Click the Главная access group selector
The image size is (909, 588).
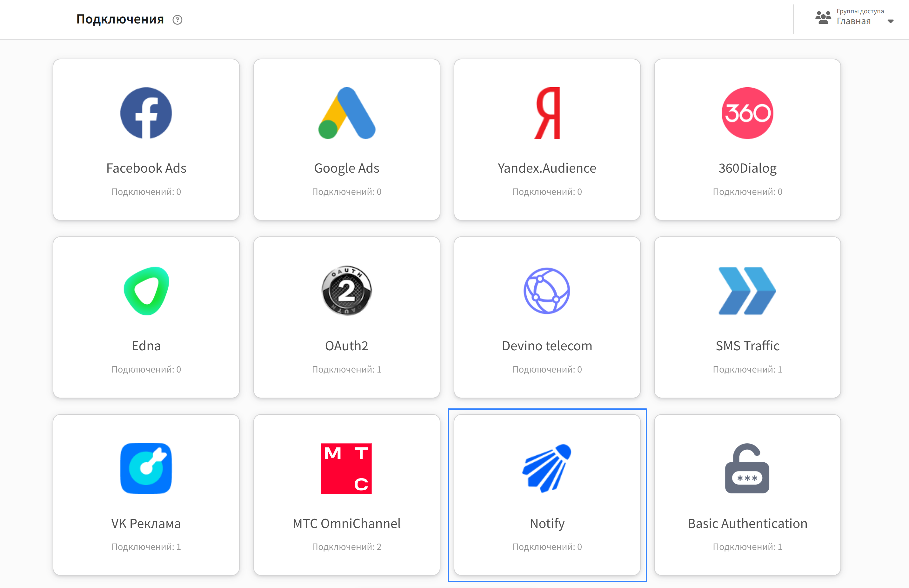point(853,21)
